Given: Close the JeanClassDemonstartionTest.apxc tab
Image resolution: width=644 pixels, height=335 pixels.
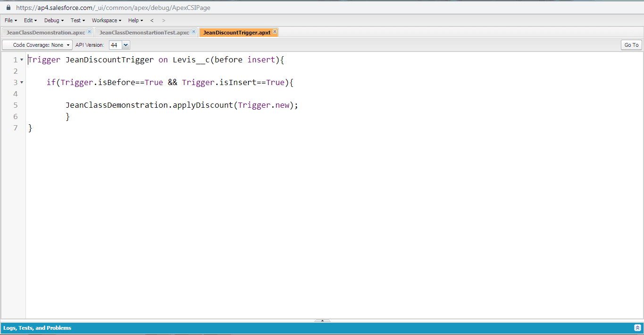Looking at the screenshot, I should (193, 32).
